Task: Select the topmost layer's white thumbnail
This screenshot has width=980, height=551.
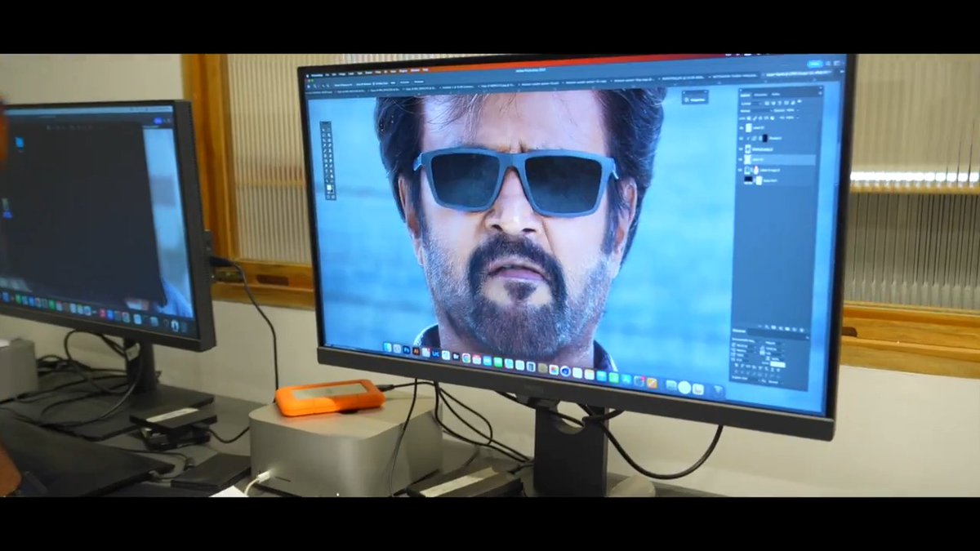Action: click(x=749, y=127)
